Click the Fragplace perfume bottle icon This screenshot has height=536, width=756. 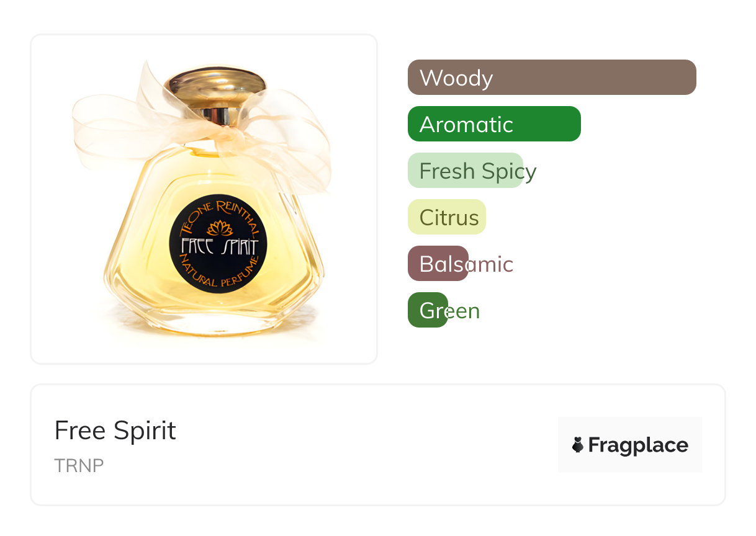[578, 445]
